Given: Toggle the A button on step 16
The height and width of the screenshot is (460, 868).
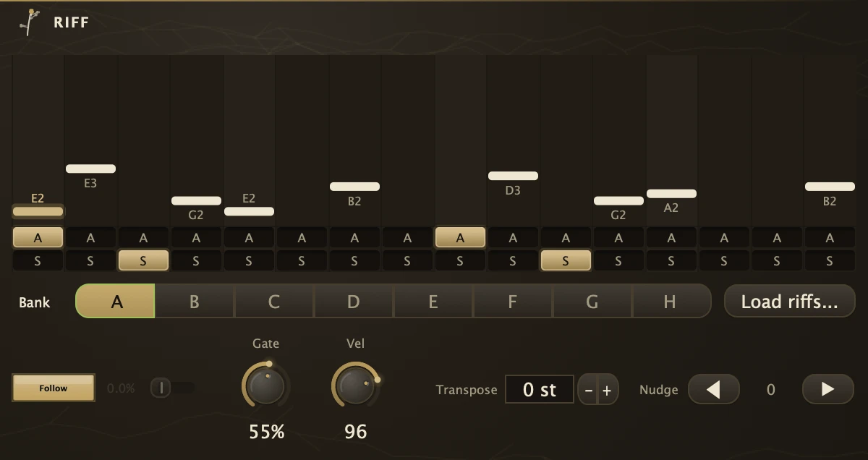Looking at the screenshot, I should (830, 238).
